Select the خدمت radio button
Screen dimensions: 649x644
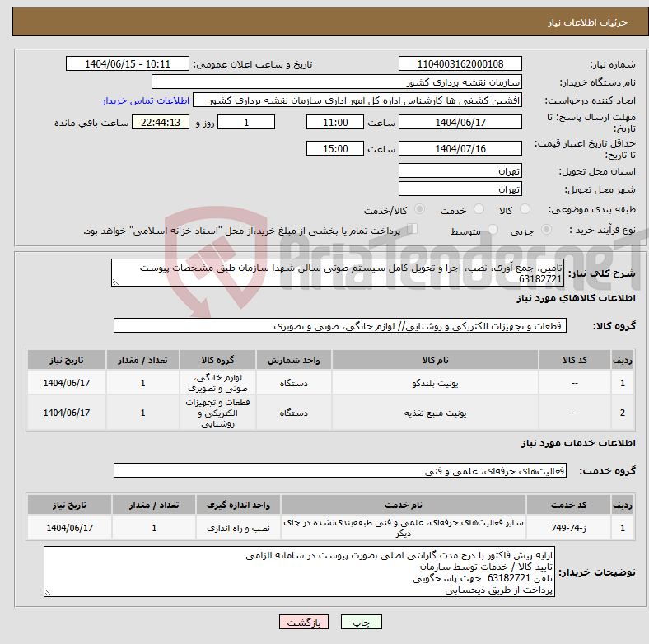pos(479,209)
